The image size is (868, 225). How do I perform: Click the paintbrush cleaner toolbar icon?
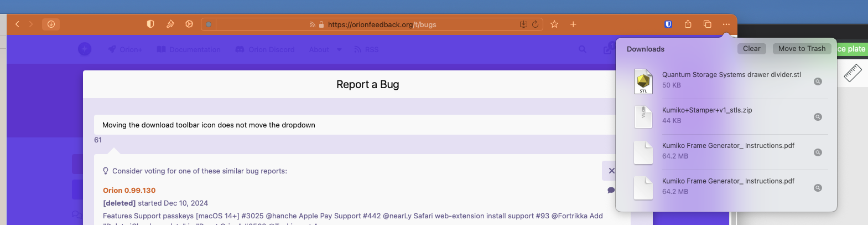(170, 24)
